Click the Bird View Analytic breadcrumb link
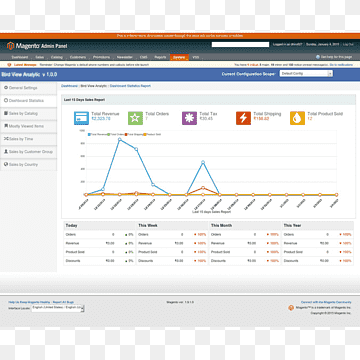Image resolution: width=360 pixels, height=360 pixels. 94,86
